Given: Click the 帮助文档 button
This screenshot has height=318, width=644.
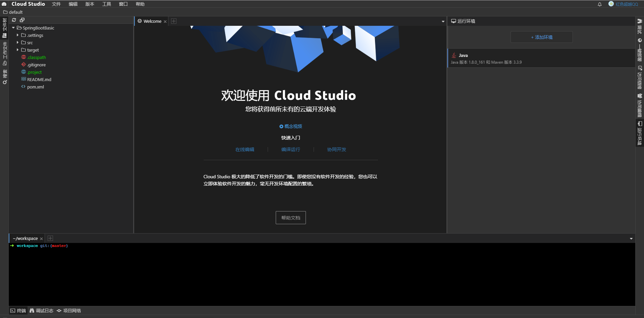Looking at the screenshot, I should 291,218.
